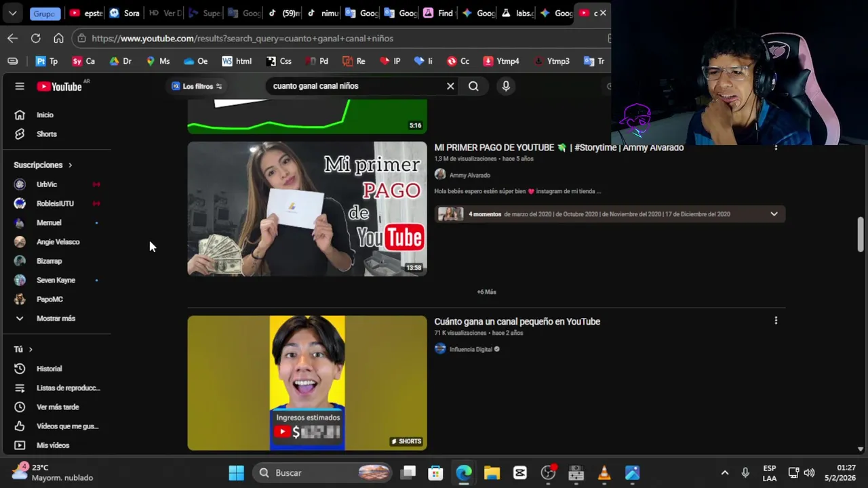This screenshot has width=868, height=488.
Task: Start voice search with the microphone
Action: pyautogui.click(x=506, y=86)
